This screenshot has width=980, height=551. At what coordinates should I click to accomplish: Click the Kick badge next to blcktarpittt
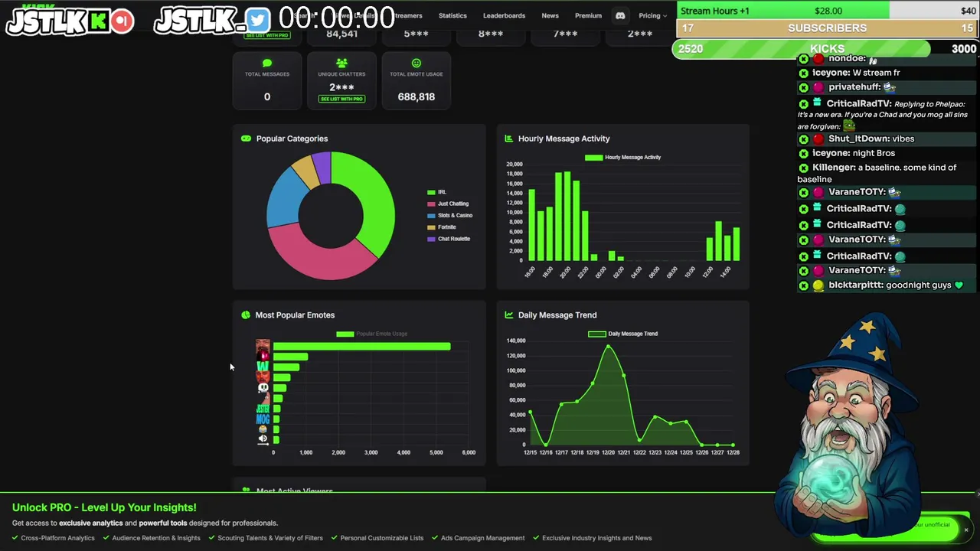tap(803, 285)
